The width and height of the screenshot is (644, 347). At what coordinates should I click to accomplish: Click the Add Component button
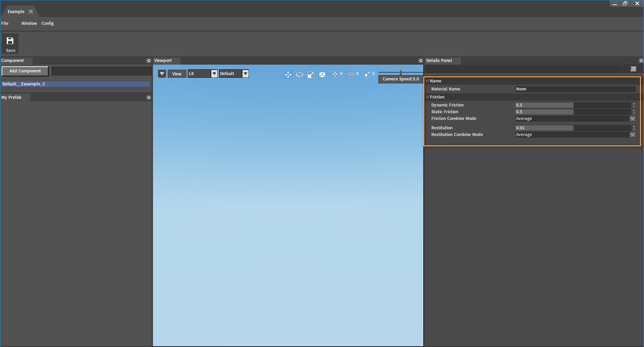pyautogui.click(x=25, y=71)
